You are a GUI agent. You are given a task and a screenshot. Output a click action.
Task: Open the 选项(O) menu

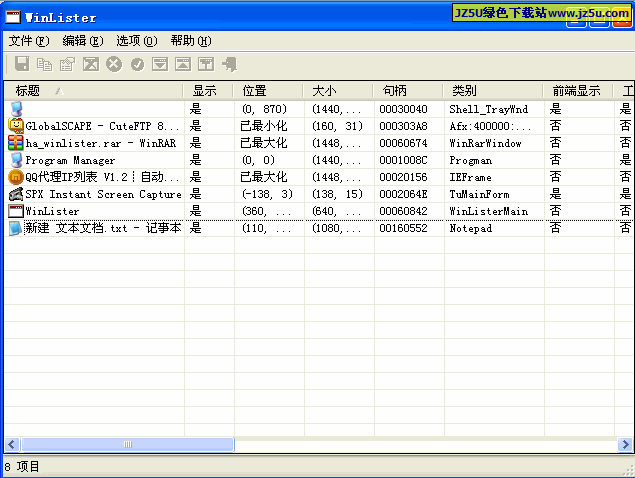pyautogui.click(x=137, y=41)
